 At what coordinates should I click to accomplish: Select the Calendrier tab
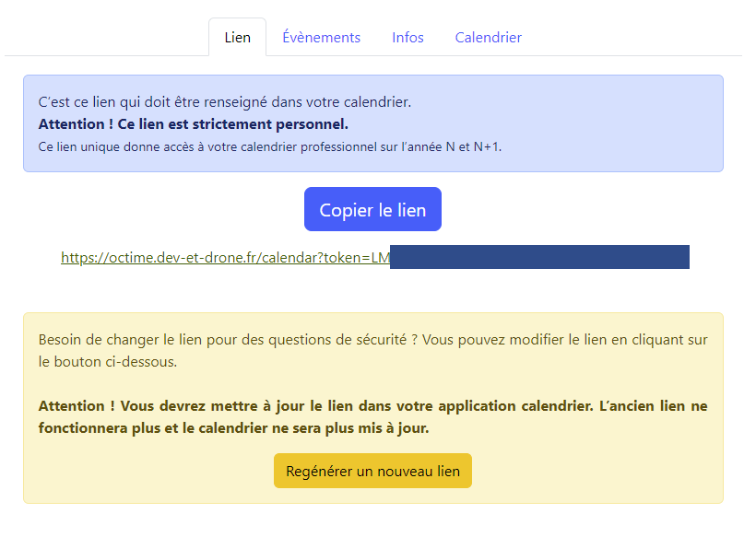pyautogui.click(x=488, y=38)
